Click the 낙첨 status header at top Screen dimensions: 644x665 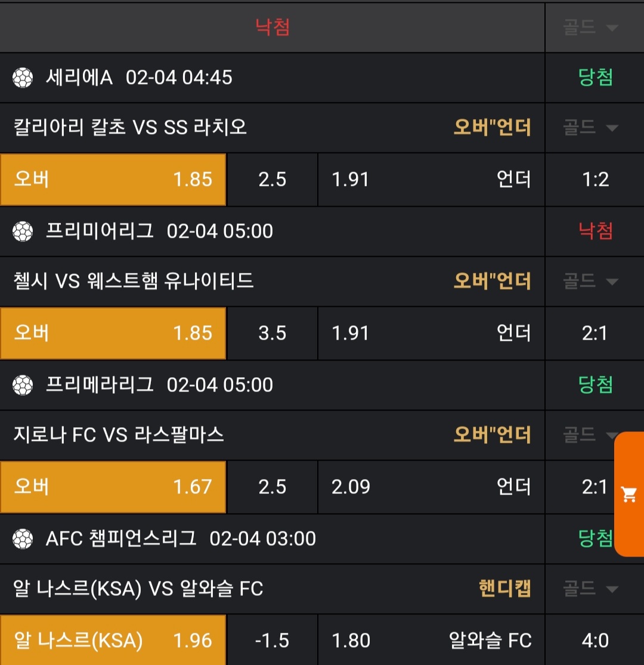pos(273,27)
